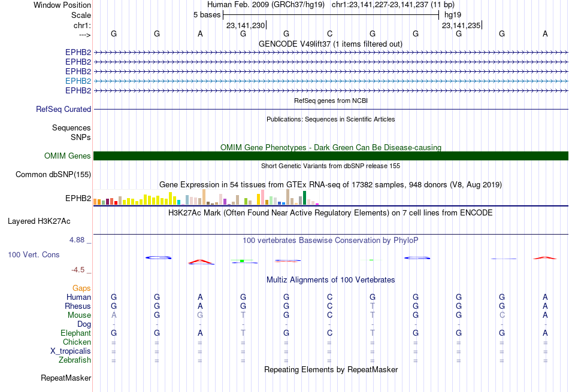569x392 pixels.
Task: Click the dark green GTEx expression bar
Action: tap(304, 198)
